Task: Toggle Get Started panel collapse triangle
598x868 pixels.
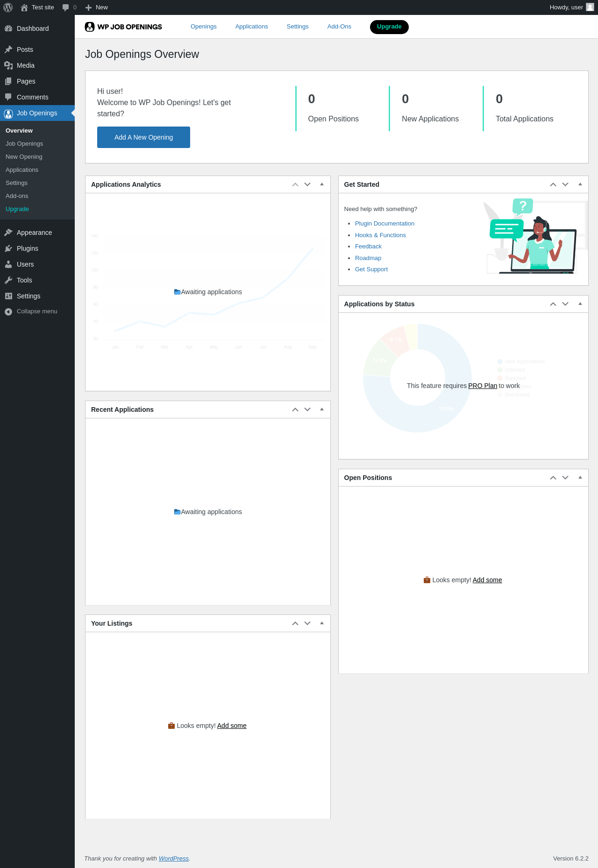Action: click(x=580, y=184)
